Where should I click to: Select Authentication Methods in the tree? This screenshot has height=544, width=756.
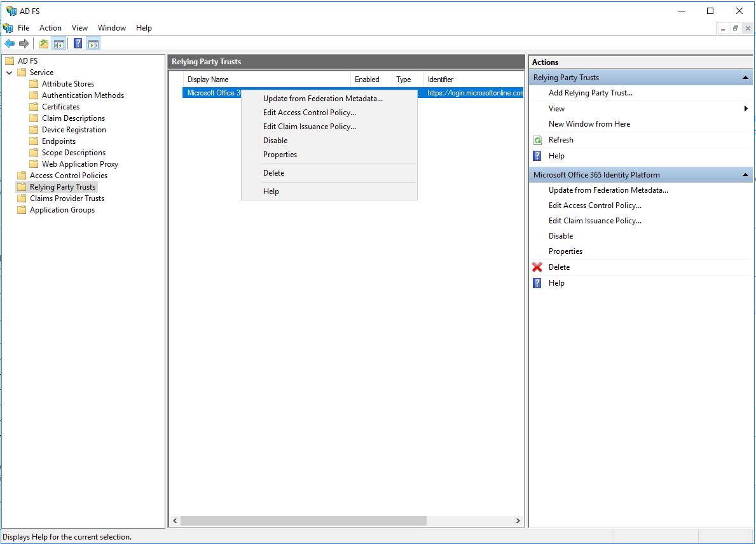(83, 95)
